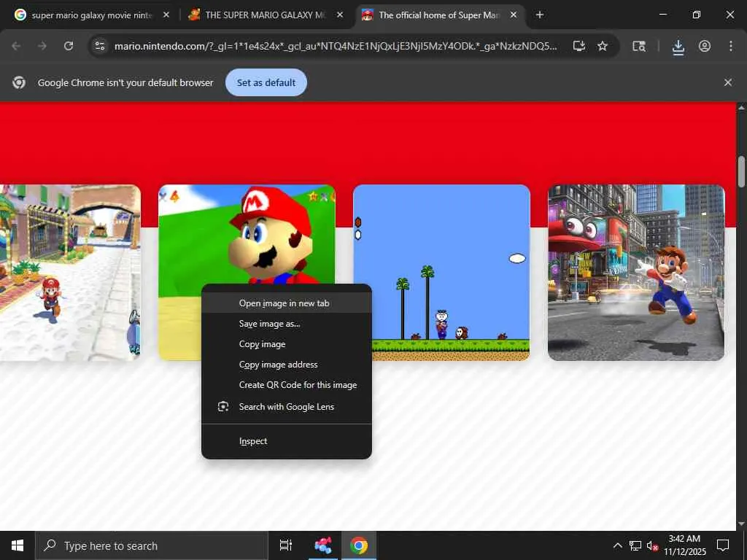Open Task View on the taskbar

[286, 545]
